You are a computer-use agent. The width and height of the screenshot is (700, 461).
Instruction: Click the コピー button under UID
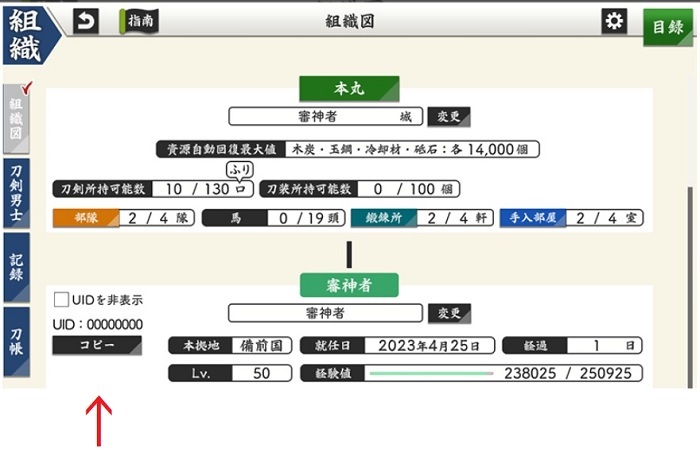(97, 345)
